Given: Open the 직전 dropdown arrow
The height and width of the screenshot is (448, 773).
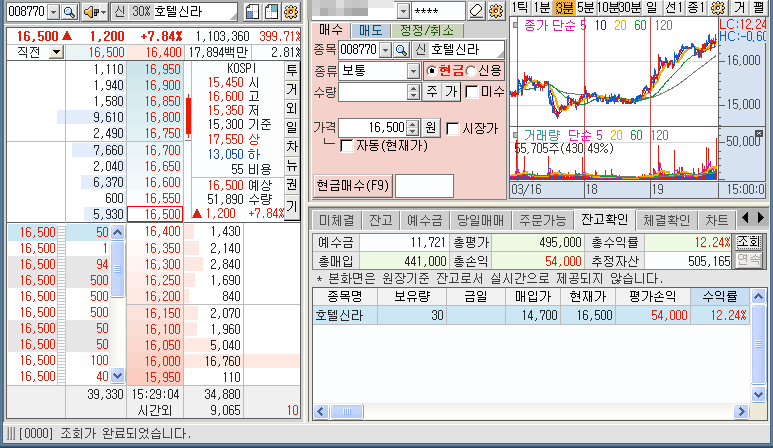Looking at the screenshot, I should tap(57, 52).
